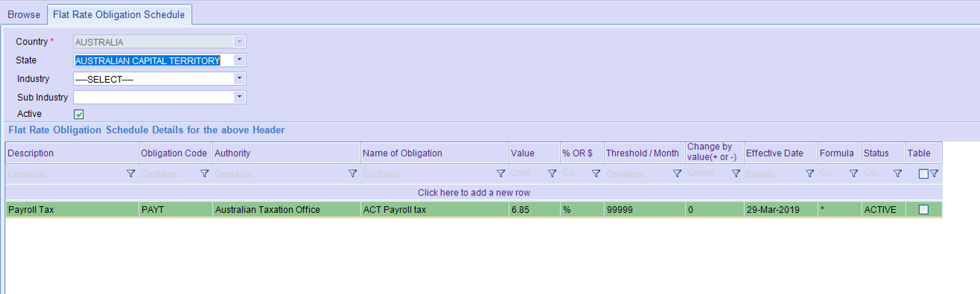
Task: Open the Value column filter icon
Action: coord(552,174)
